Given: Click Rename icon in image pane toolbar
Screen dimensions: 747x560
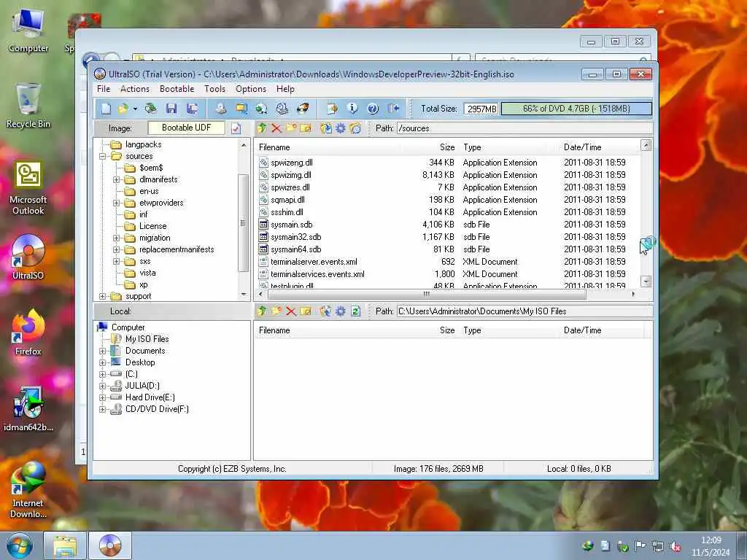Looking at the screenshot, I should click(306, 128).
